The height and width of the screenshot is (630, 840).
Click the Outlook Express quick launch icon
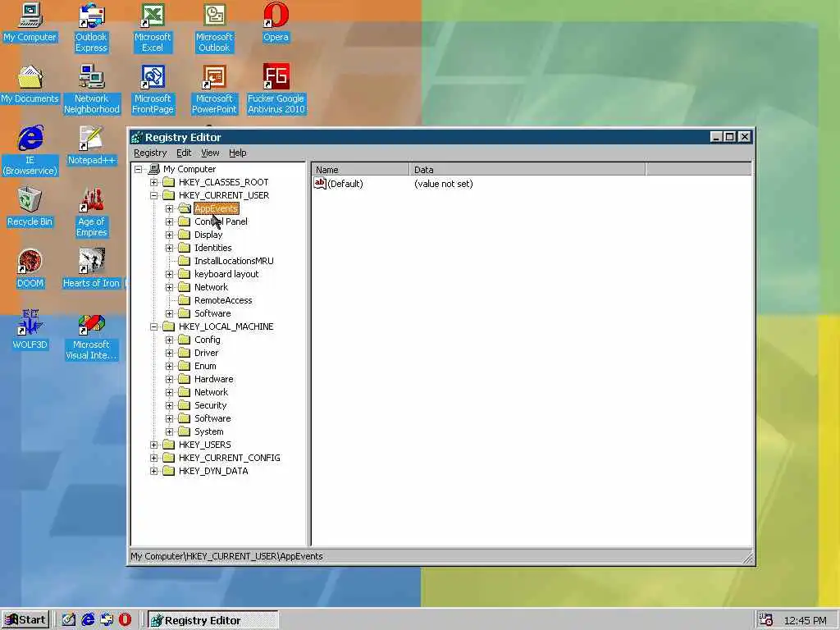pyautogui.click(x=107, y=620)
